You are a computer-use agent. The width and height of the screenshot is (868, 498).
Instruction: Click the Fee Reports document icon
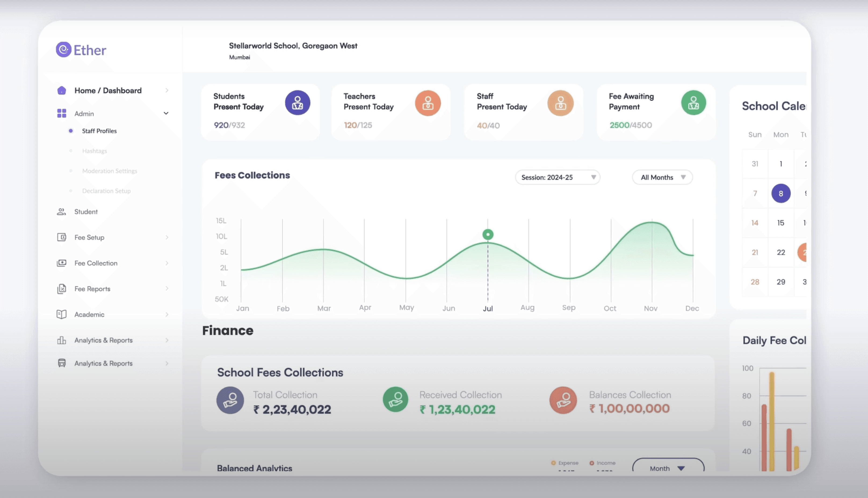tap(62, 289)
